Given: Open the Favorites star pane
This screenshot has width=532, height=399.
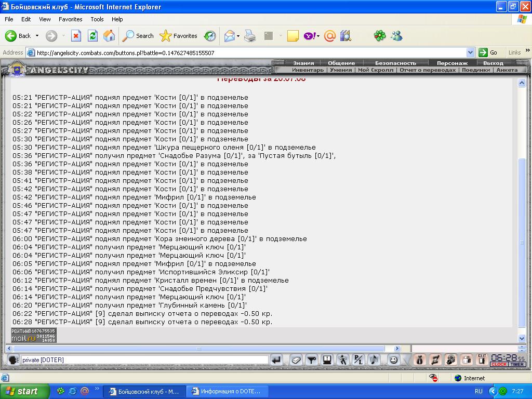Looking at the screenshot, I should pos(178,36).
